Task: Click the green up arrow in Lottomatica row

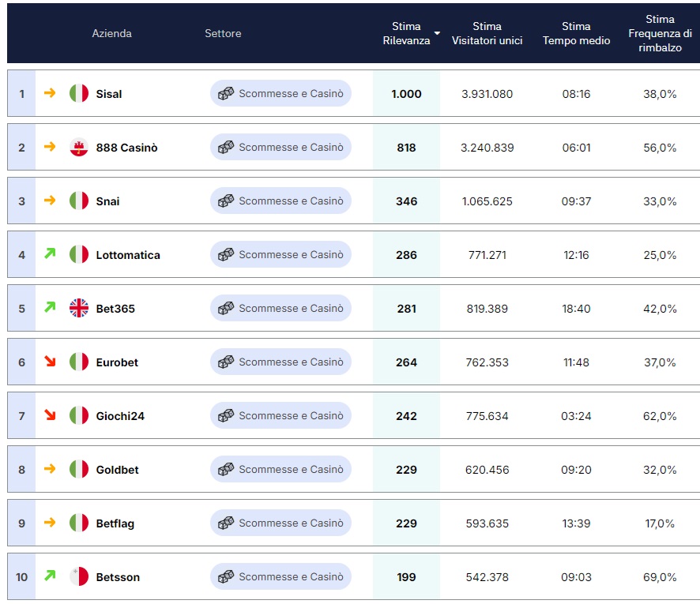Action: click(x=50, y=253)
